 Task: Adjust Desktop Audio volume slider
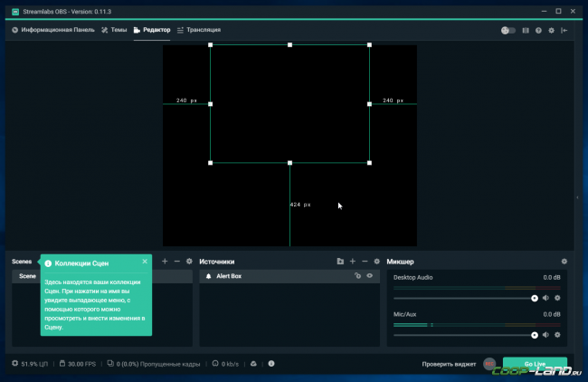(465, 299)
